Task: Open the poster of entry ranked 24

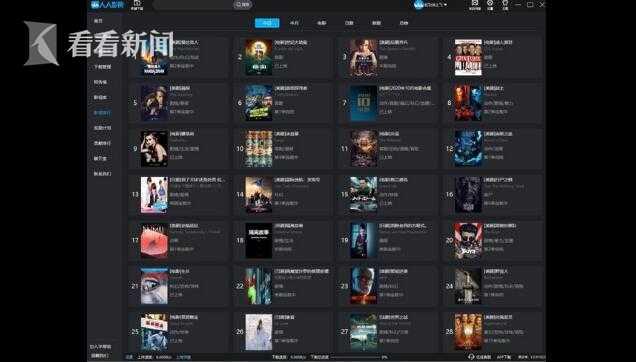Action: [468, 286]
